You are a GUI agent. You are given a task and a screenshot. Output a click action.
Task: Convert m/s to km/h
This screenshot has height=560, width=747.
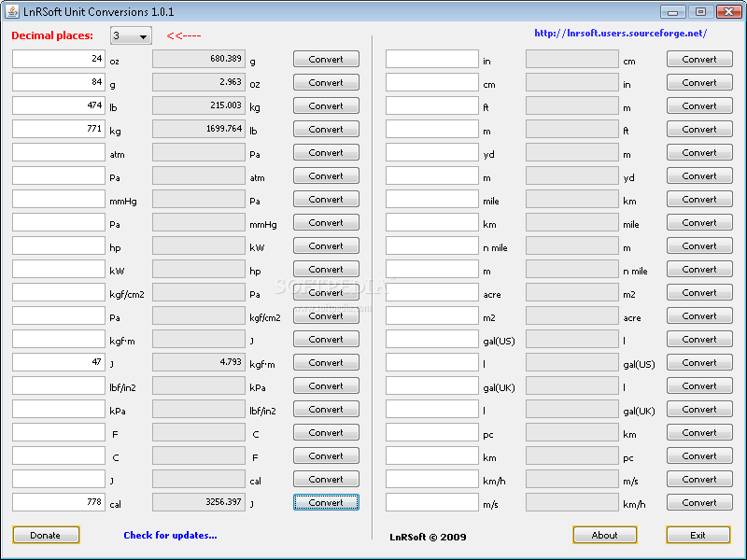[x=699, y=502]
